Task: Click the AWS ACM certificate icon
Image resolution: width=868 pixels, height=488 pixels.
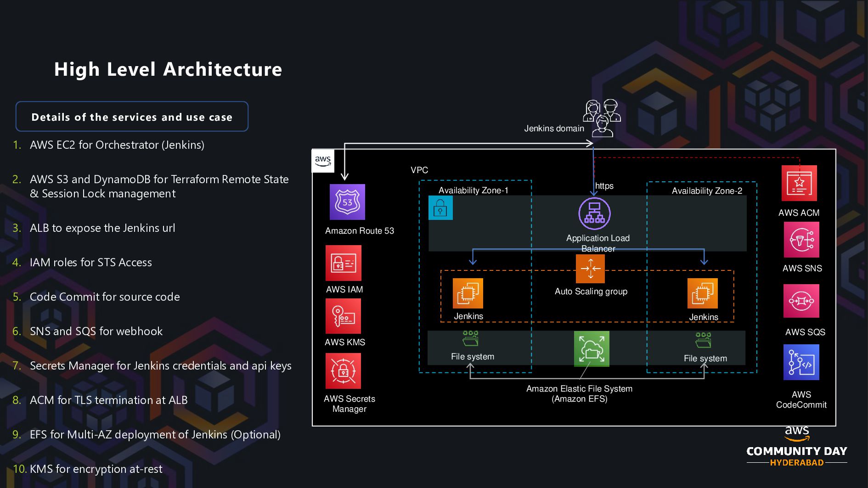Action: pos(799,183)
